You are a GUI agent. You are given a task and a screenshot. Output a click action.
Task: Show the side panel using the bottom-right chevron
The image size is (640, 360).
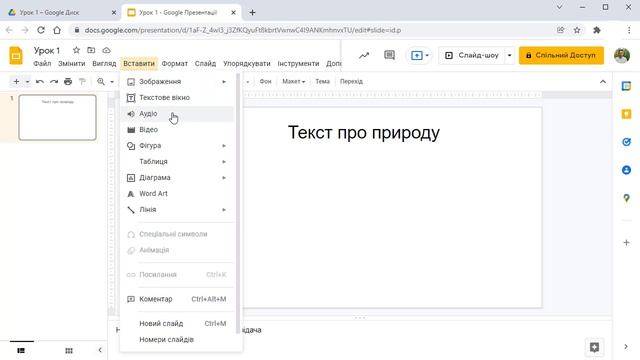[x=626, y=347]
